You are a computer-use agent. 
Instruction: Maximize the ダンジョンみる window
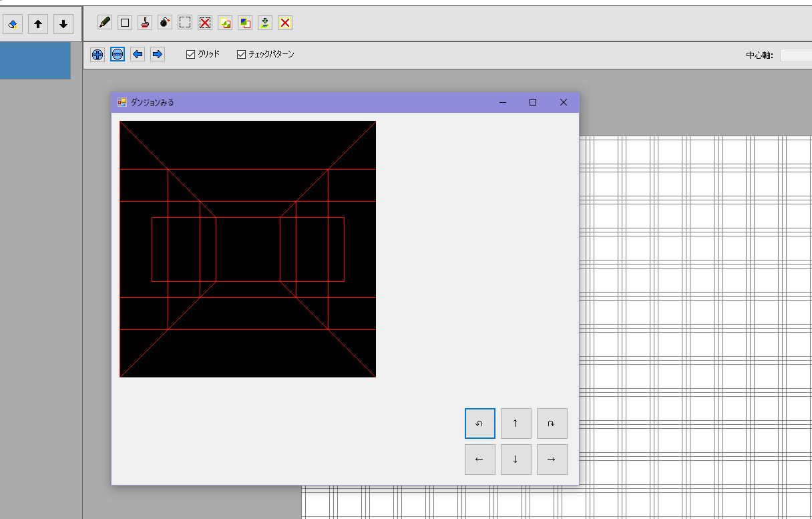point(533,102)
